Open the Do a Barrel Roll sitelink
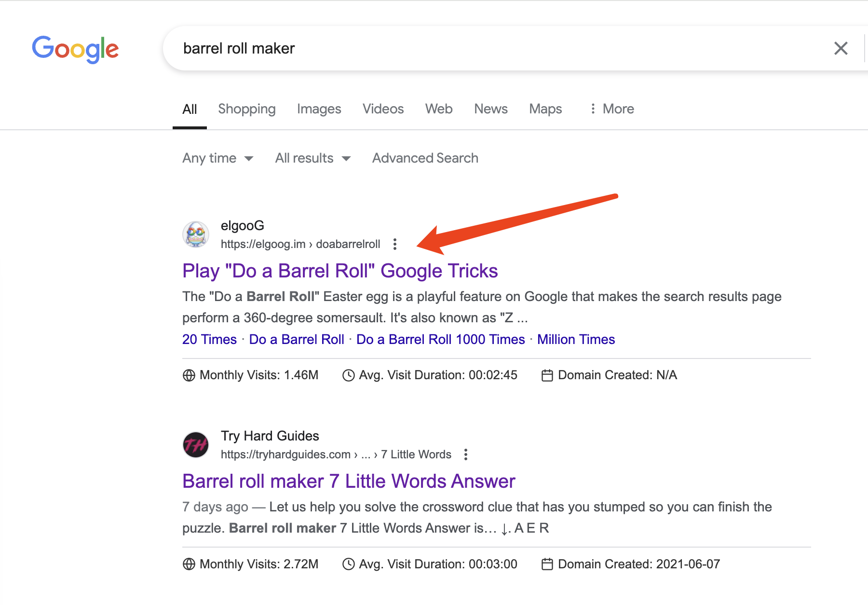Screen dimensions: 868x605 (x=297, y=340)
